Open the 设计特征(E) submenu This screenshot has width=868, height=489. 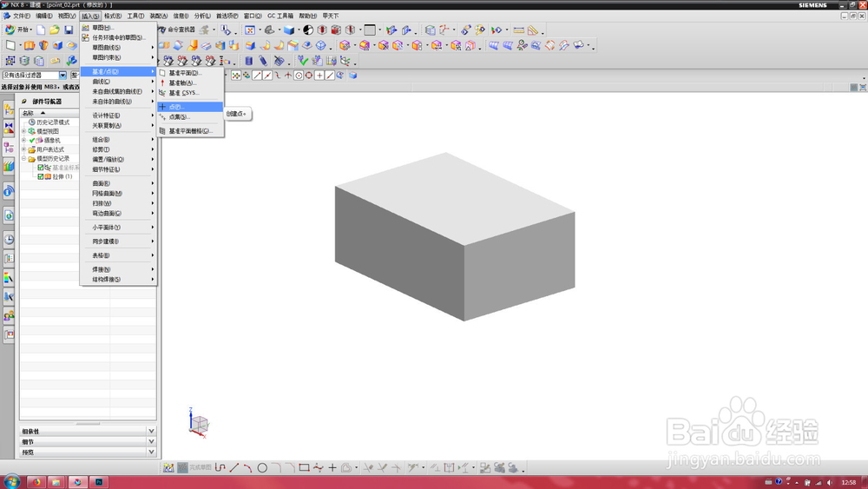click(x=118, y=116)
